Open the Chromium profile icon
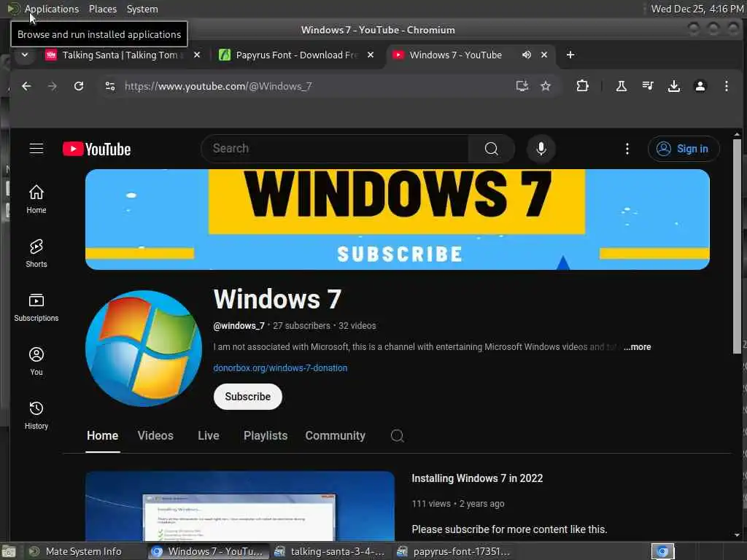The image size is (747, 560). coord(700,86)
